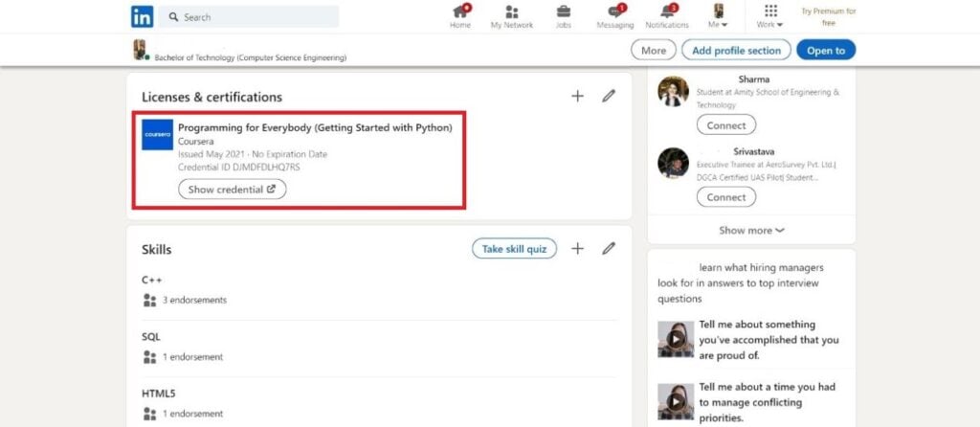The width and height of the screenshot is (980, 427).
Task: Play video about managing conflicting priorities
Action: 676,401
